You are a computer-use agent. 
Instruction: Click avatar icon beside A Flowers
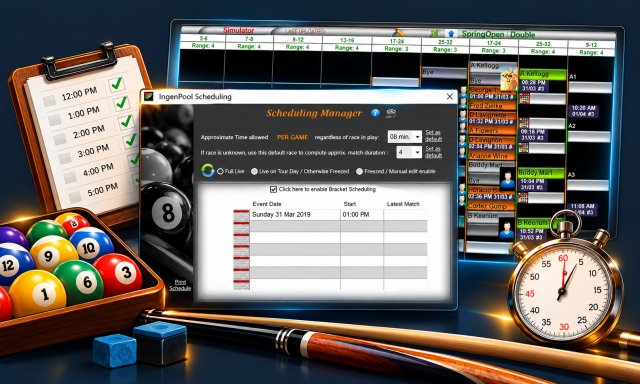(463, 129)
